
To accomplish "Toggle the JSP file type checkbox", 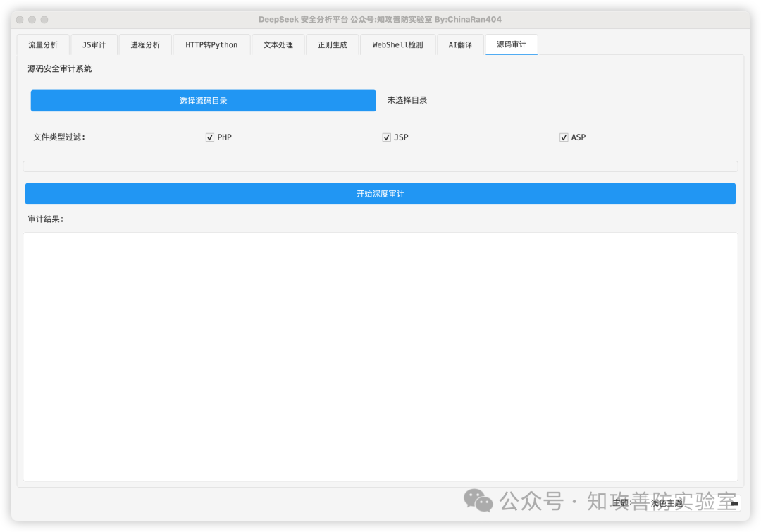I will pos(386,137).
